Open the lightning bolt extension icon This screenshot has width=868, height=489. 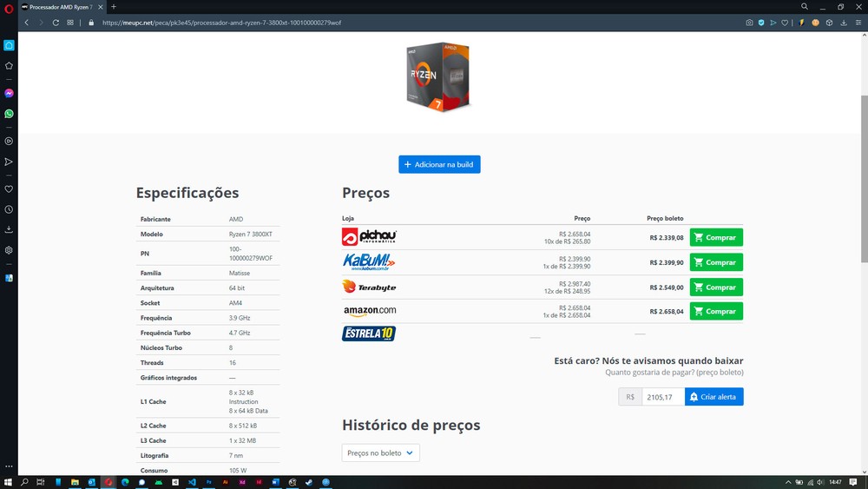tap(801, 23)
